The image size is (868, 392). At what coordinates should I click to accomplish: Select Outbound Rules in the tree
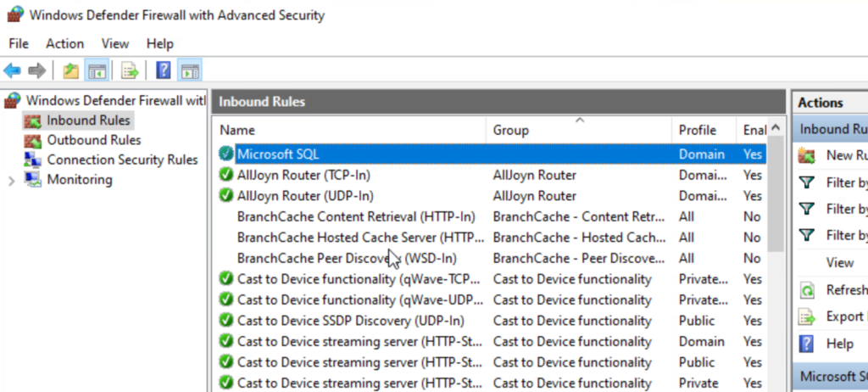click(x=93, y=140)
